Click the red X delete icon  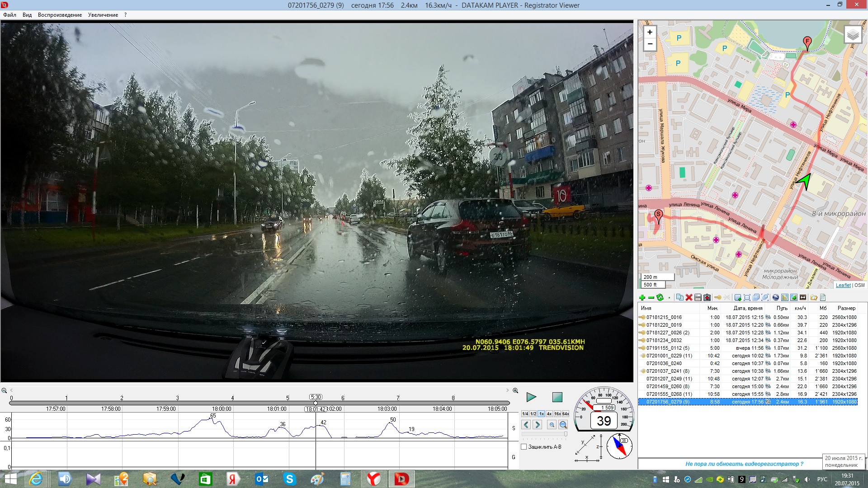tap(689, 297)
